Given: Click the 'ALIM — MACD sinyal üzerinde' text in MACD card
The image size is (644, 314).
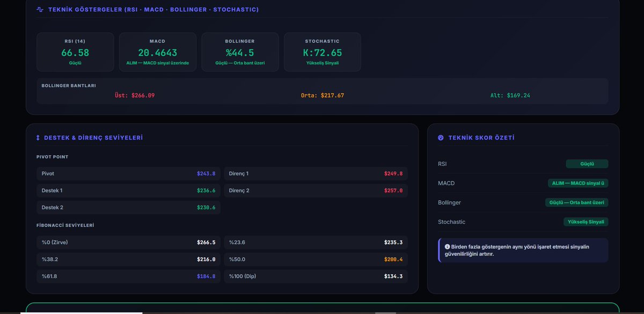Looking at the screenshot, I should (x=158, y=63).
